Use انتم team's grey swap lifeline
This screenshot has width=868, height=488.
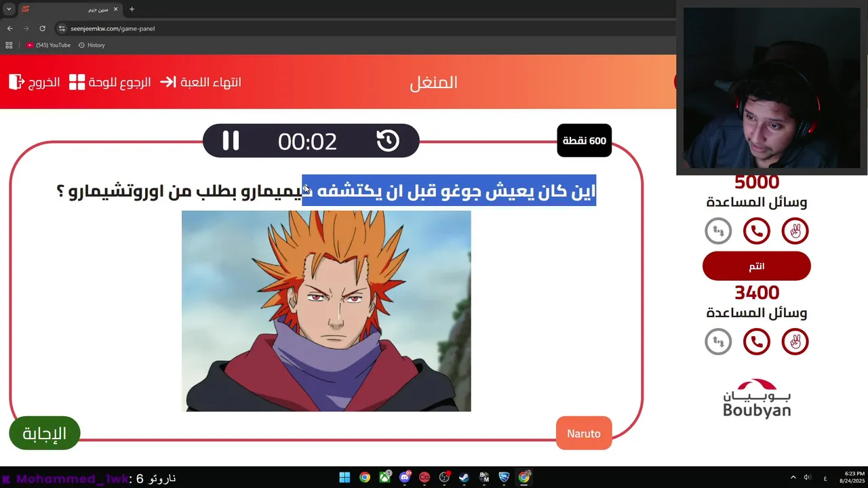[718, 342]
